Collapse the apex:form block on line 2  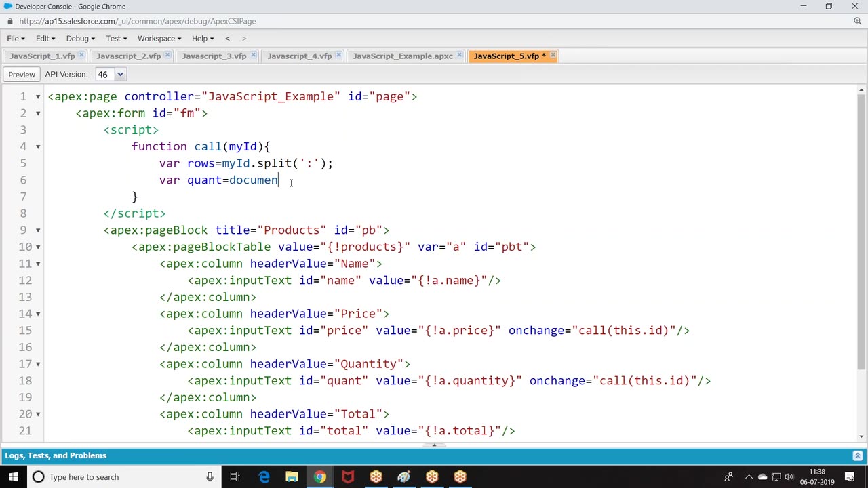click(x=38, y=113)
